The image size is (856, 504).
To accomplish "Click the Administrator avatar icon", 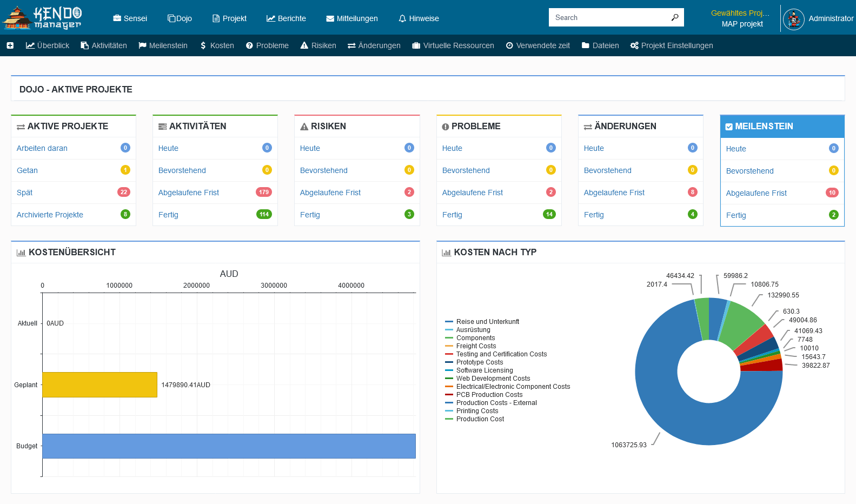I will [x=793, y=19].
